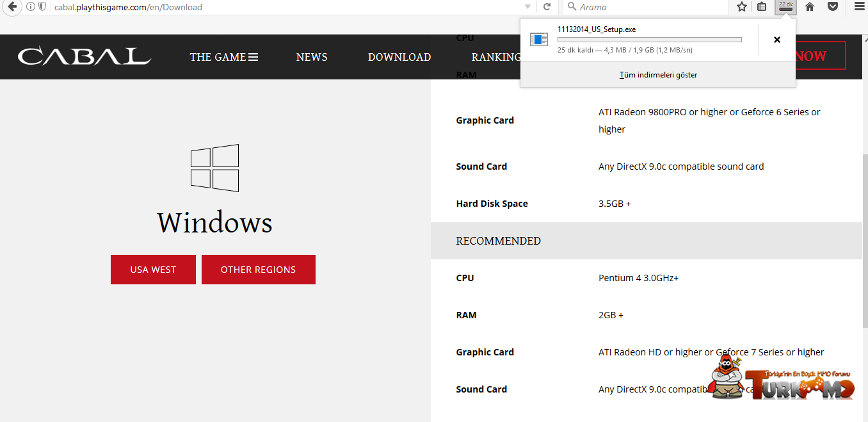Screen dimensions: 868x422
Task: Open the RANKING menu item
Action: tap(496, 57)
